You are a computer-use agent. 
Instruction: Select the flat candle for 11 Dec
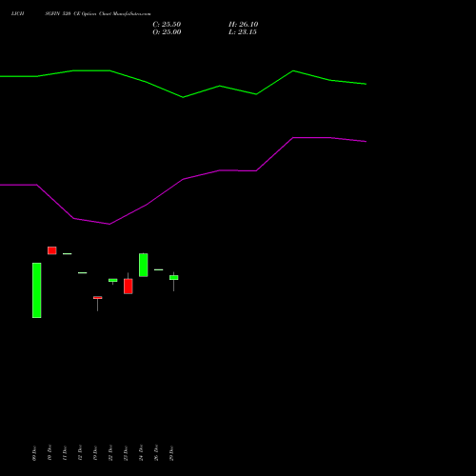click(x=68, y=253)
